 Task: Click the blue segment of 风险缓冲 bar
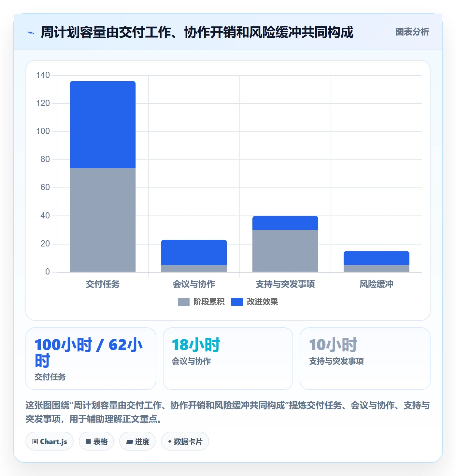tap(376, 258)
